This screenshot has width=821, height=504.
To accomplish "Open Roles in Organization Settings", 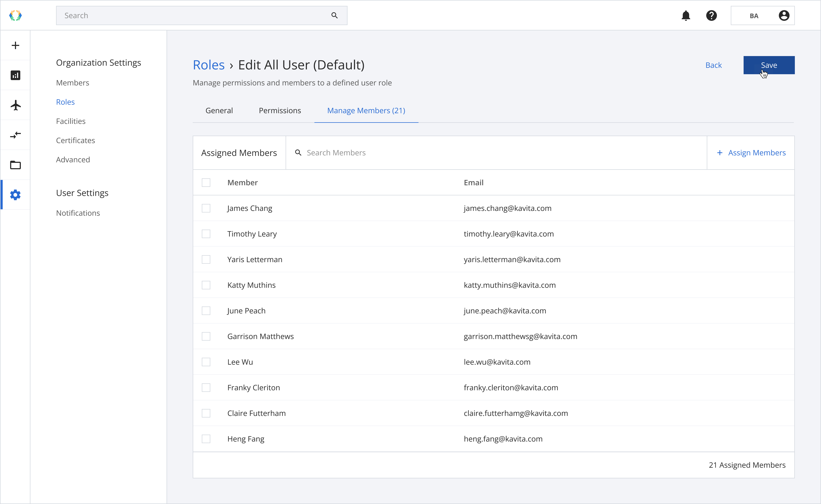I will click(65, 102).
